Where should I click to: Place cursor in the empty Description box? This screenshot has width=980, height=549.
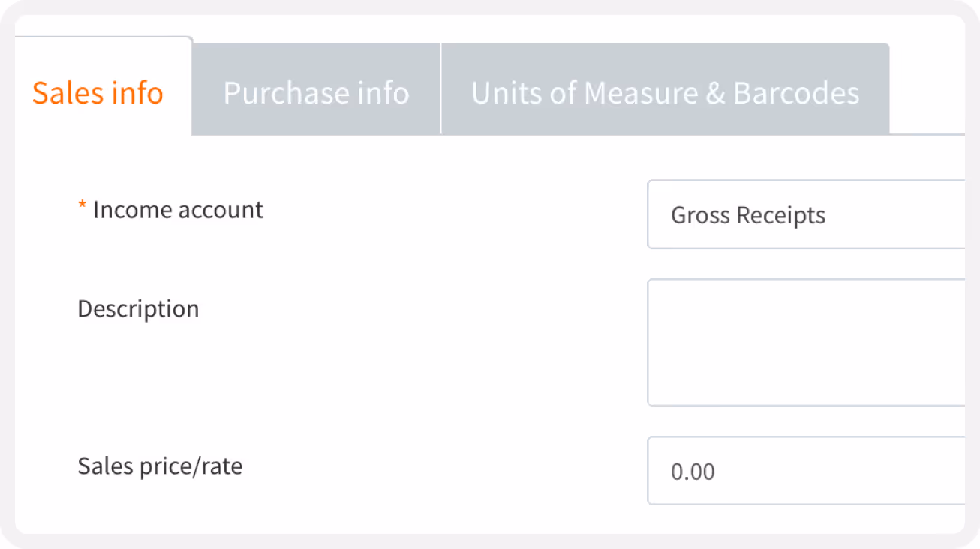tap(804, 342)
